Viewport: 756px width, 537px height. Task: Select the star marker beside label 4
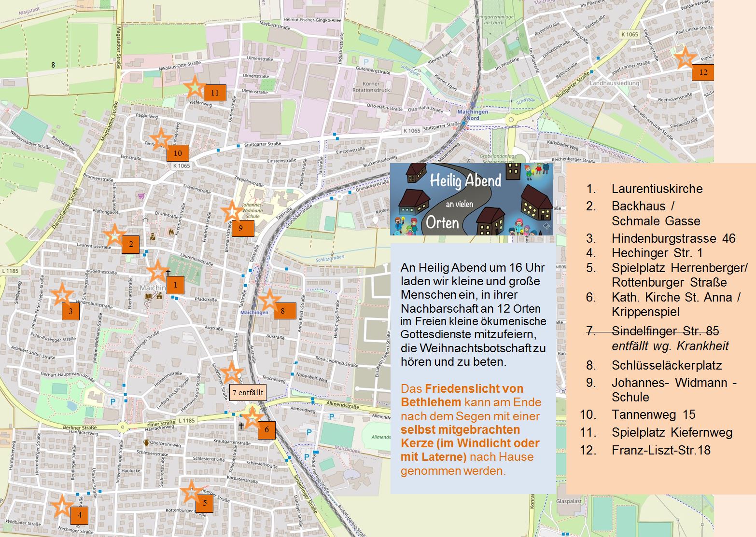62,507
